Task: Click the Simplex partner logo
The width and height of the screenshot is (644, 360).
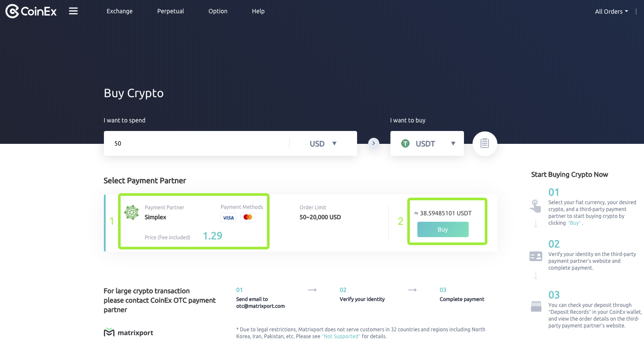Action: pos(132,212)
